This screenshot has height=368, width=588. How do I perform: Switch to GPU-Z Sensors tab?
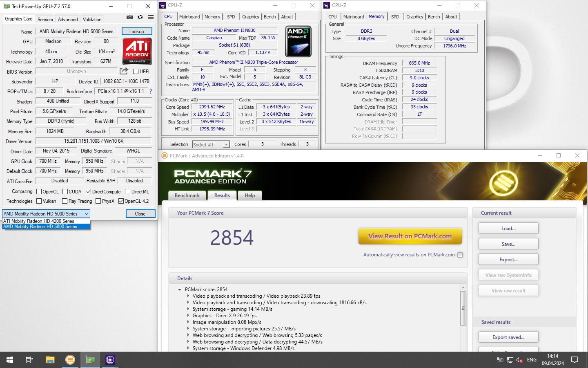point(45,20)
